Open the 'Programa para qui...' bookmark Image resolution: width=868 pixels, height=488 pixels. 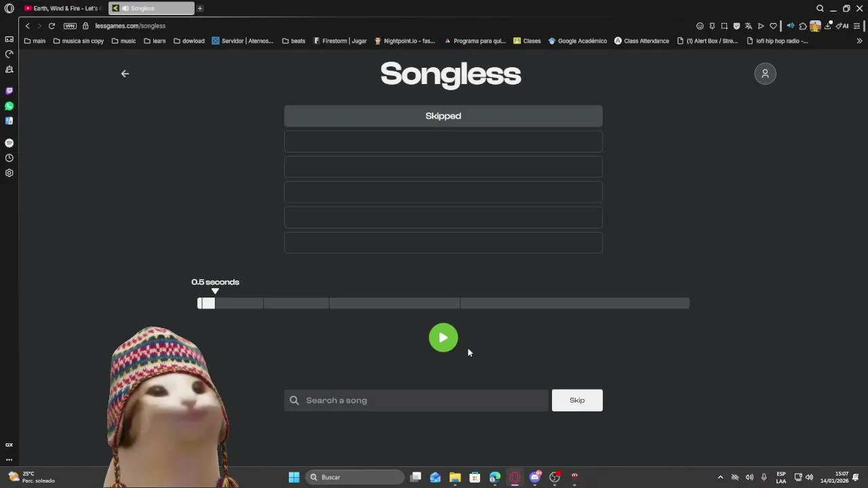pyautogui.click(x=475, y=41)
